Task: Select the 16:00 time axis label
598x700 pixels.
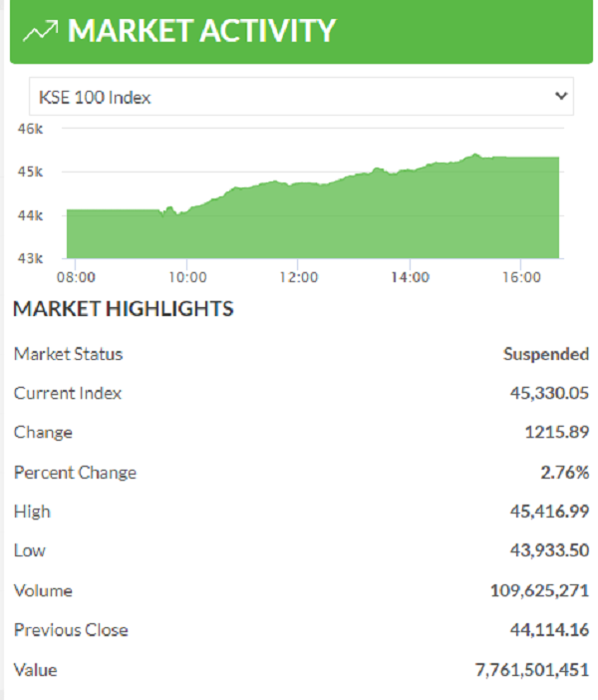Action: click(521, 276)
